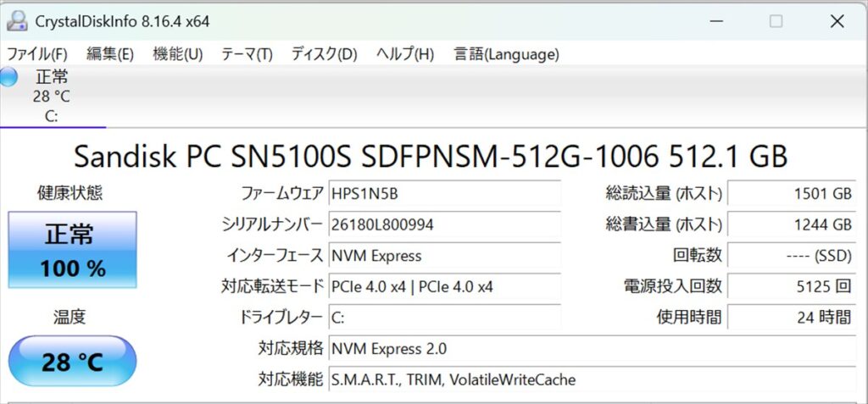The width and height of the screenshot is (868, 404).
Task: Open the テーマ(T) menu
Action: [247, 54]
